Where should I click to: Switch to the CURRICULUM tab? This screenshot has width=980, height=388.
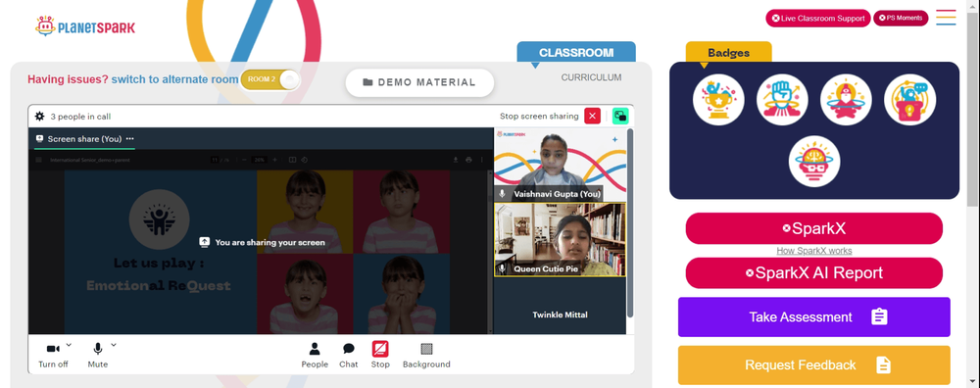click(591, 77)
